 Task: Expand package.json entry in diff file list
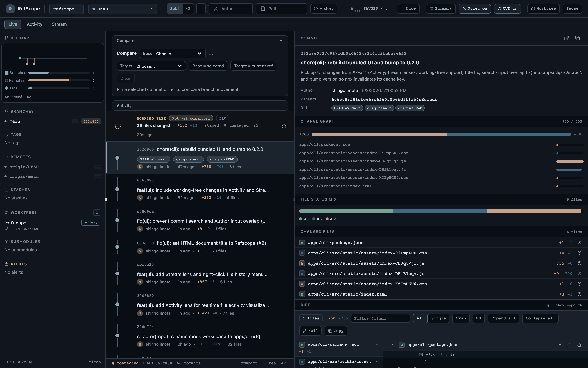point(377,344)
